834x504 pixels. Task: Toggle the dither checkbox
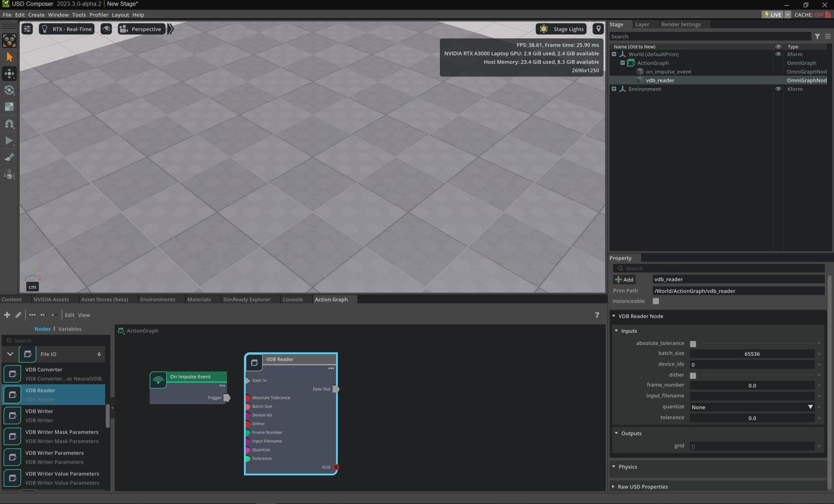click(x=693, y=375)
